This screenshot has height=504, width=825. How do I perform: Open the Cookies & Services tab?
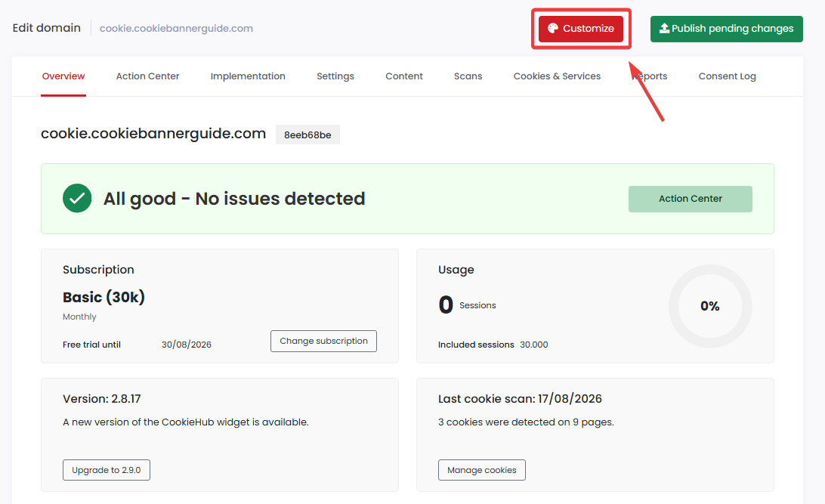[558, 76]
